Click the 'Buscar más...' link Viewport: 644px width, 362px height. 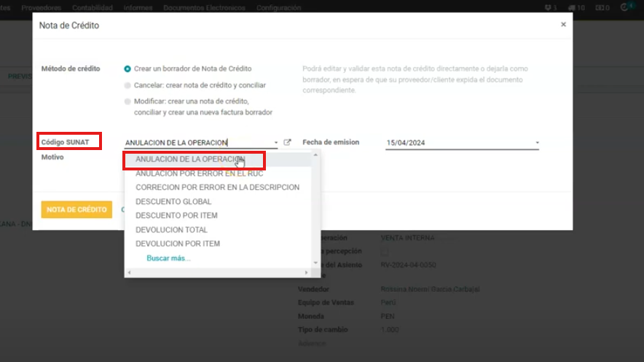click(168, 259)
